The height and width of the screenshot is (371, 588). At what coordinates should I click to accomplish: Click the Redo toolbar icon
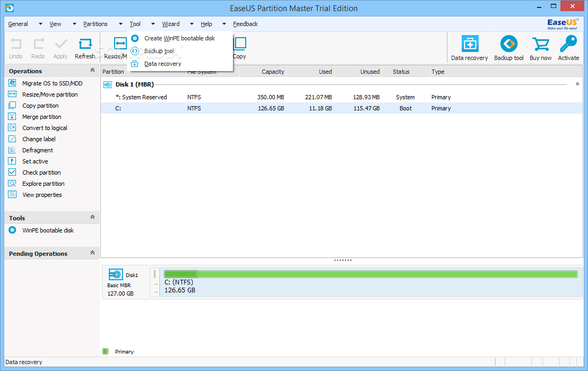point(38,44)
